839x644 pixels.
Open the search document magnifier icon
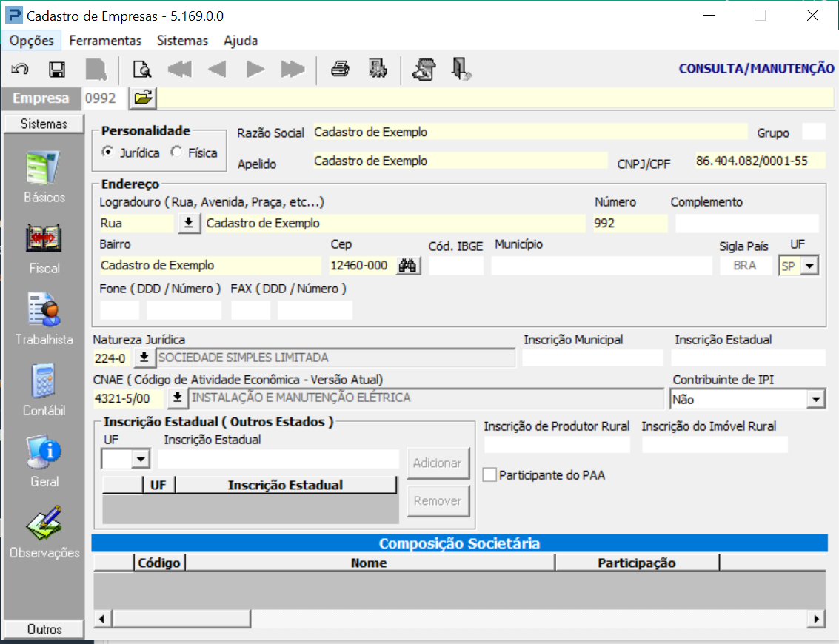tap(141, 70)
